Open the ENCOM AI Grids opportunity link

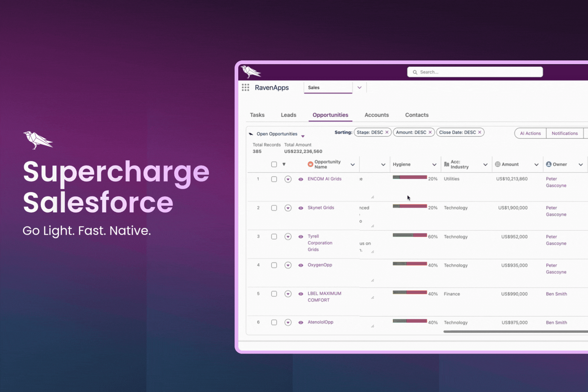pos(324,179)
